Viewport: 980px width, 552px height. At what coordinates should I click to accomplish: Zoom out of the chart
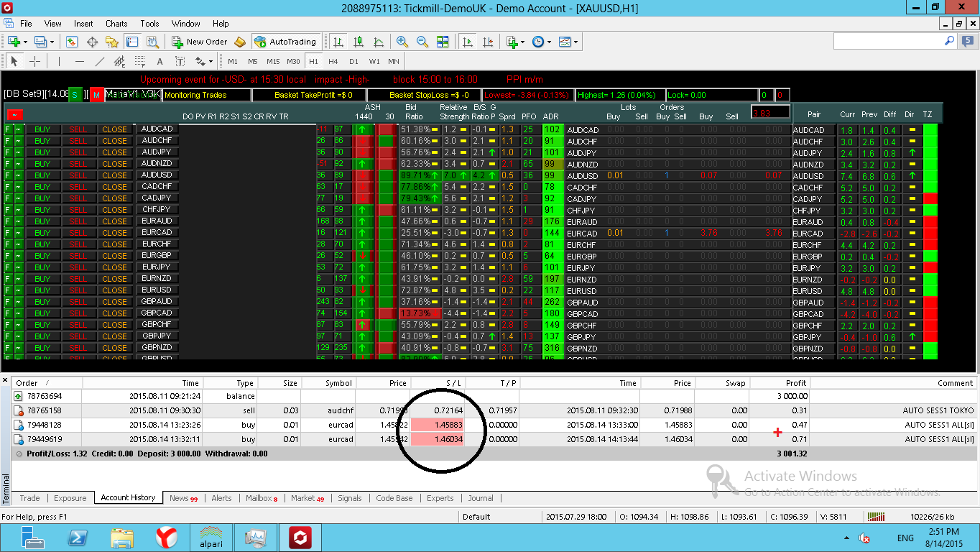tap(422, 42)
